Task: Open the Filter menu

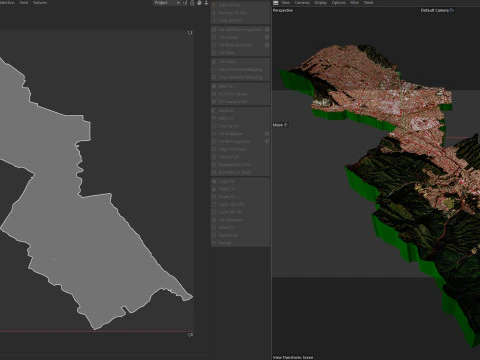Action: (354, 3)
